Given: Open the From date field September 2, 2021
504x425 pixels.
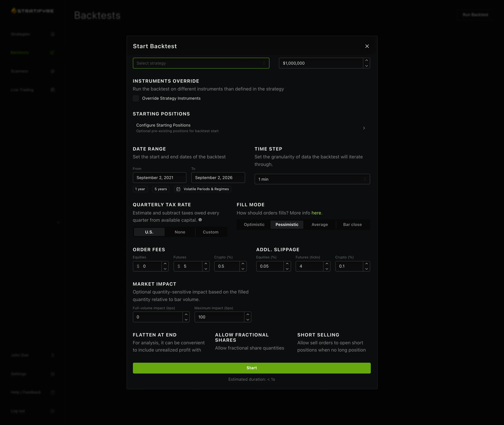Looking at the screenshot, I should 159,178.
